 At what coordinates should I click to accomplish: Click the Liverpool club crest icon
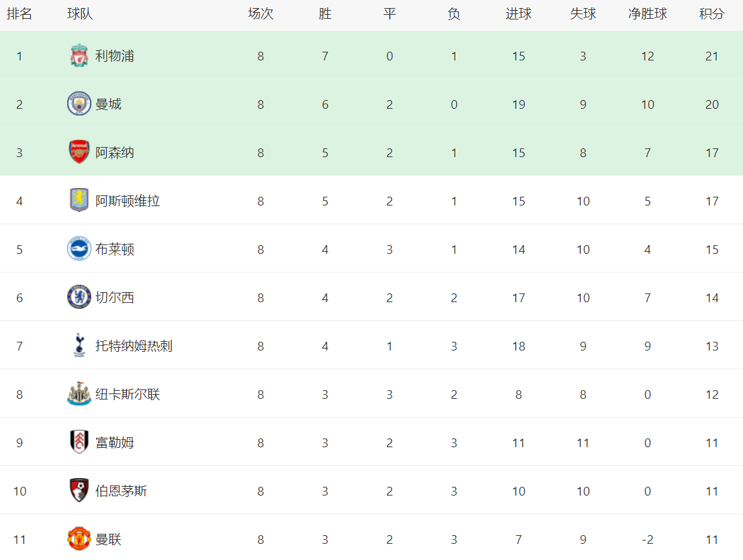(x=79, y=56)
